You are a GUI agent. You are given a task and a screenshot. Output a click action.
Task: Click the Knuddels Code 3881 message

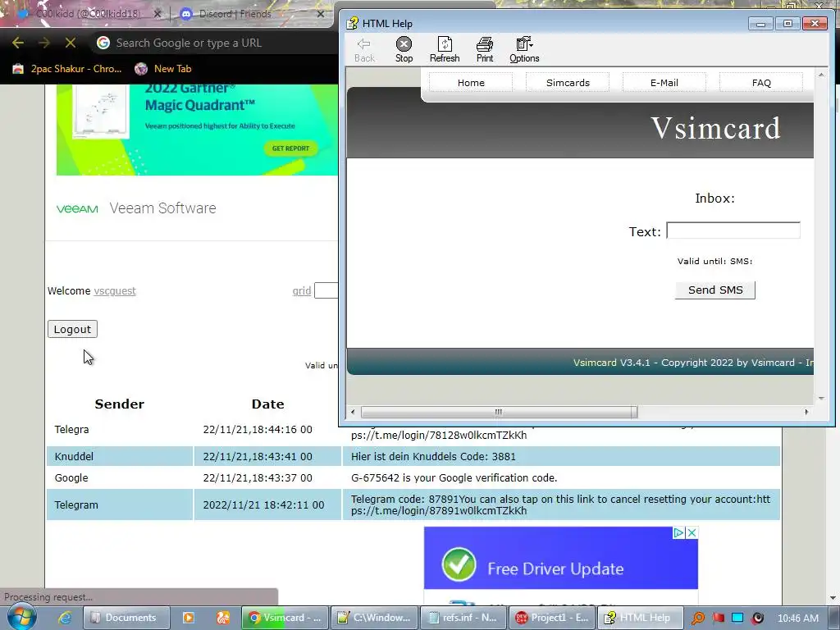coord(433,456)
